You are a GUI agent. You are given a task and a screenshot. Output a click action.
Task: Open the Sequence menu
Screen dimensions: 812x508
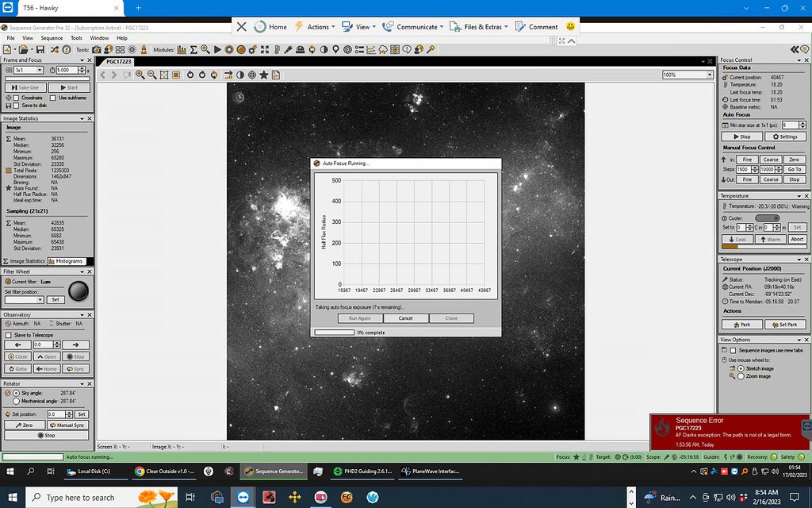point(52,38)
